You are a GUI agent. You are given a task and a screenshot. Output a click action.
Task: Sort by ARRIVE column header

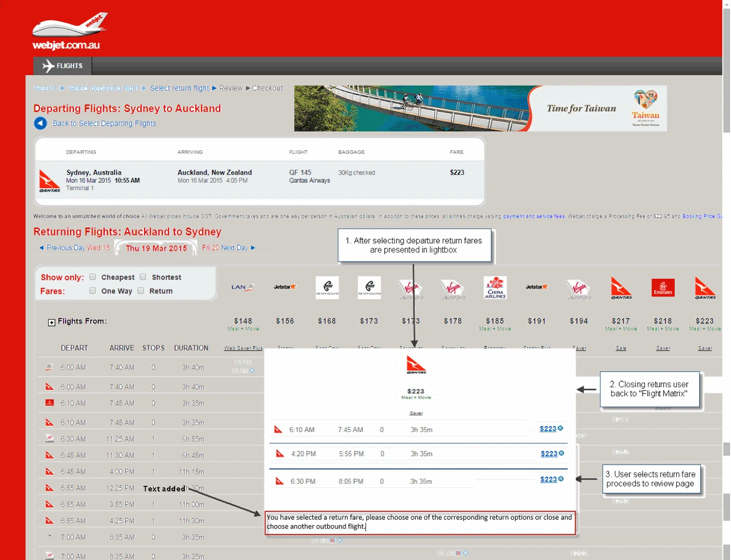[x=122, y=348]
